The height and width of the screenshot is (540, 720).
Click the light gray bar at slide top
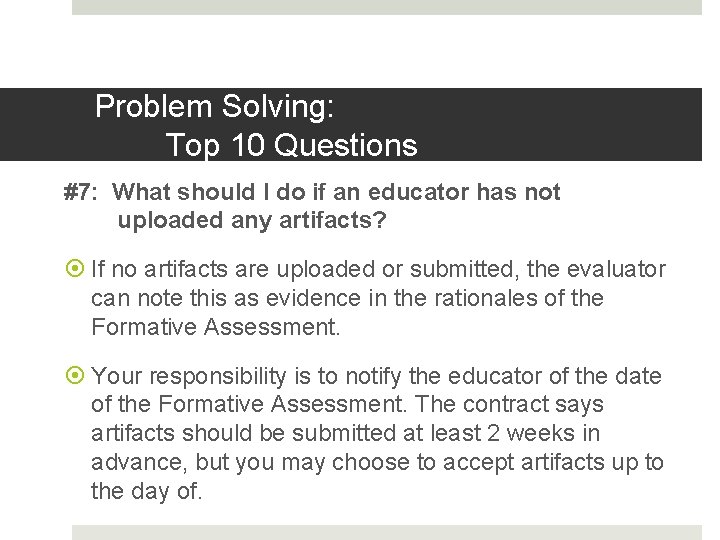point(387,7)
